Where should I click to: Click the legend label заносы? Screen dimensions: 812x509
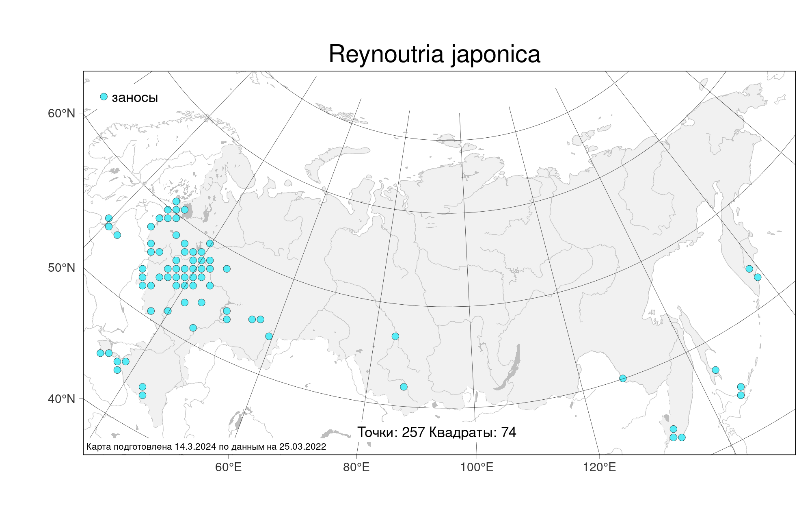pos(135,98)
